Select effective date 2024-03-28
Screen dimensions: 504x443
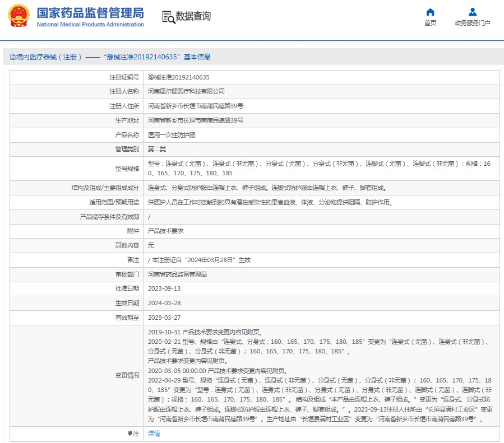pos(164,303)
